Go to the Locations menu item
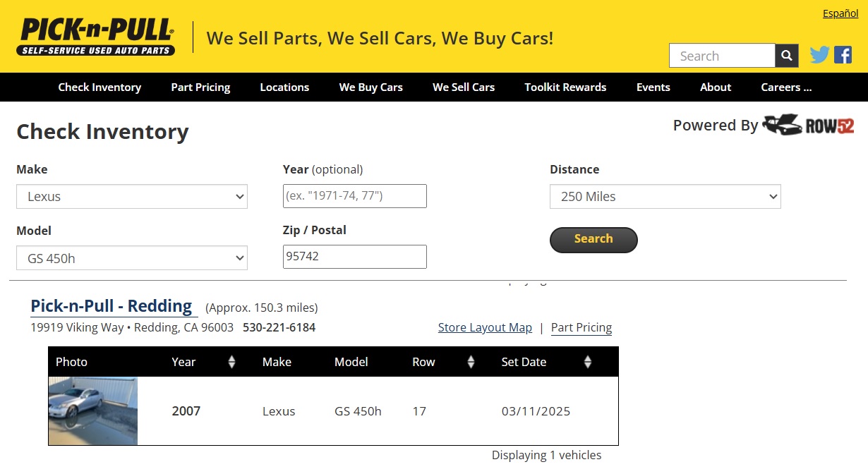This screenshot has width=868, height=474. (x=284, y=87)
